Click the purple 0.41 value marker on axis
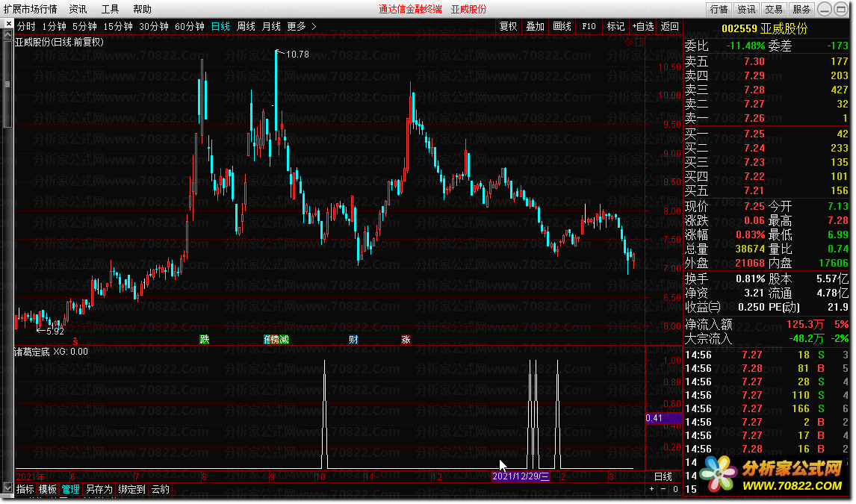The height and width of the screenshot is (504, 856). pyautogui.click(x=663, y=418)
